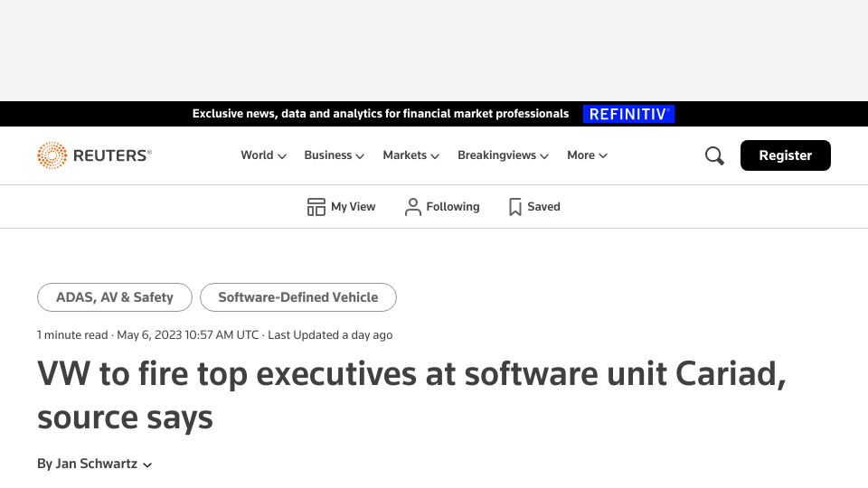Expand the Markets menu
The image size is (868, 488).
point(410,155)
